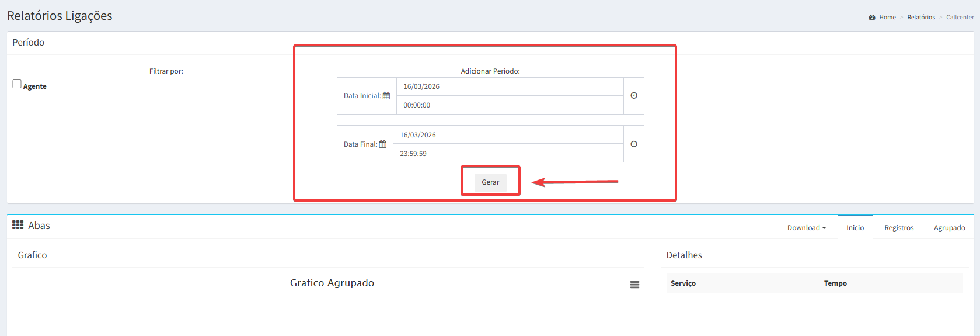The width and height of the screenshot is (980, 336).
Task: Switch to the Agrupado tab
Action: click(x=949, y=228)
